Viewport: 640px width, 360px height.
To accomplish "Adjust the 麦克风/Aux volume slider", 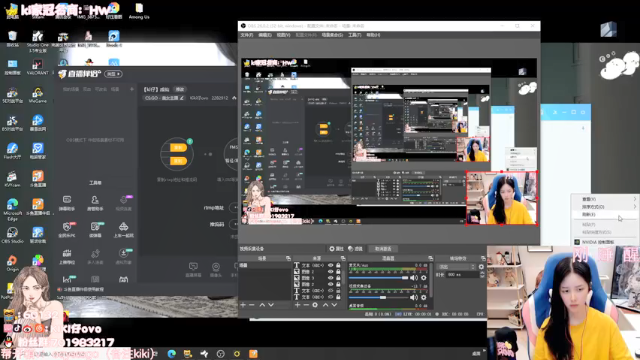I will point(378,278).
